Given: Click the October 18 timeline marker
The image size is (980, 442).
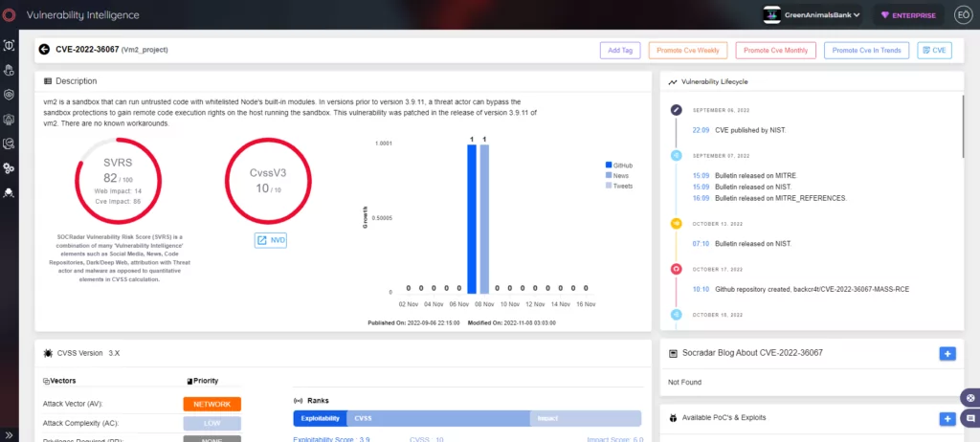Looking at the screenshot, I should click(x=677, y=315).
